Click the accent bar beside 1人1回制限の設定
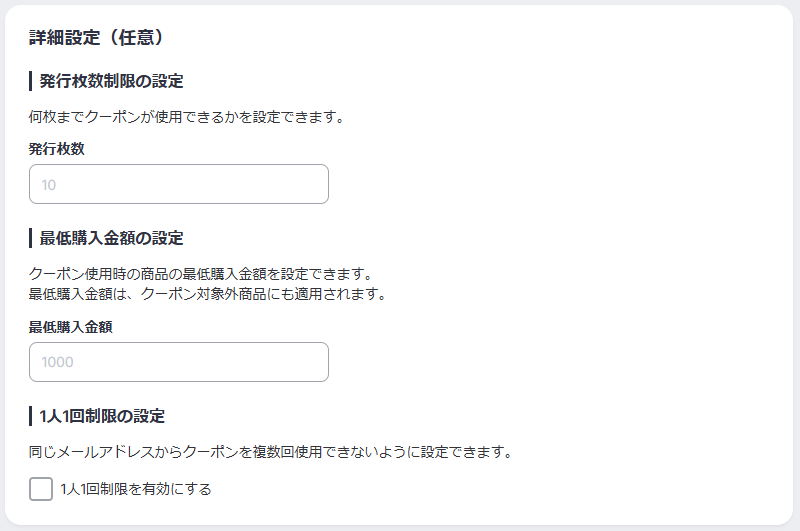This screenshot has height=531, width=800. (31, 415)
